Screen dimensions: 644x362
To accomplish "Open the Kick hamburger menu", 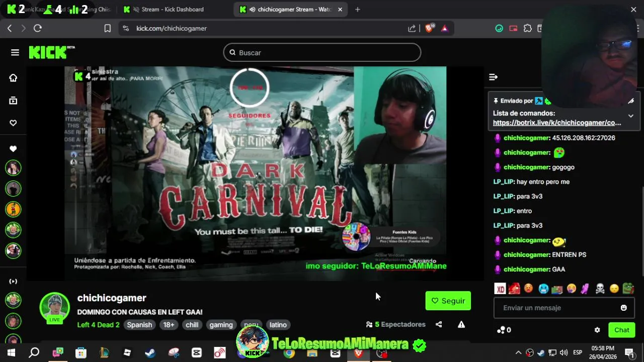I will (x=15, y=53).
